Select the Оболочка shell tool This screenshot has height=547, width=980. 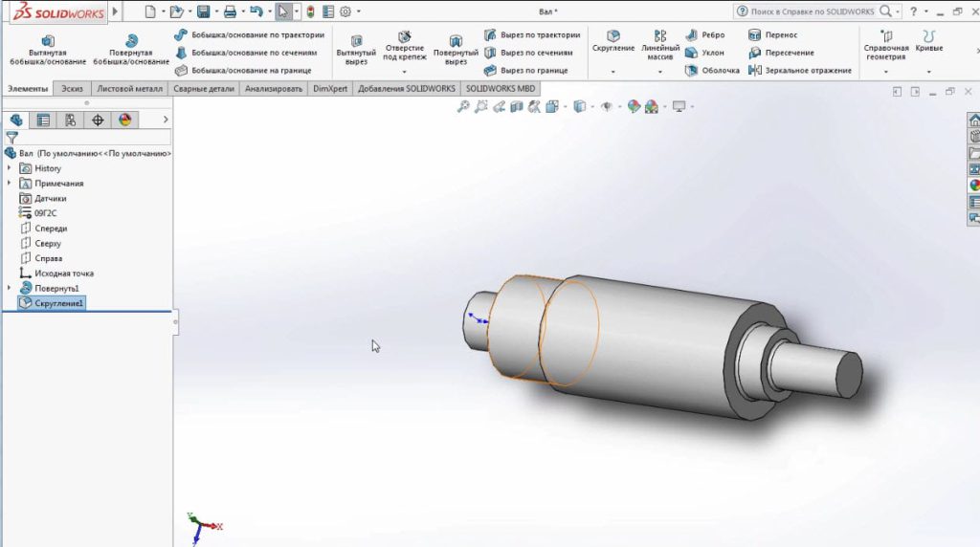click(x=712, y=70)
